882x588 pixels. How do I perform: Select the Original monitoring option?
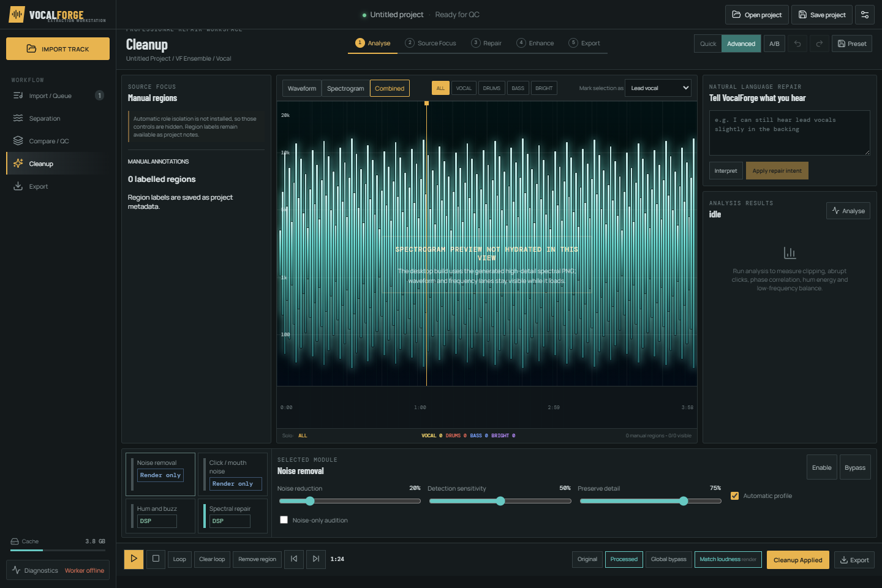point(587,559)
